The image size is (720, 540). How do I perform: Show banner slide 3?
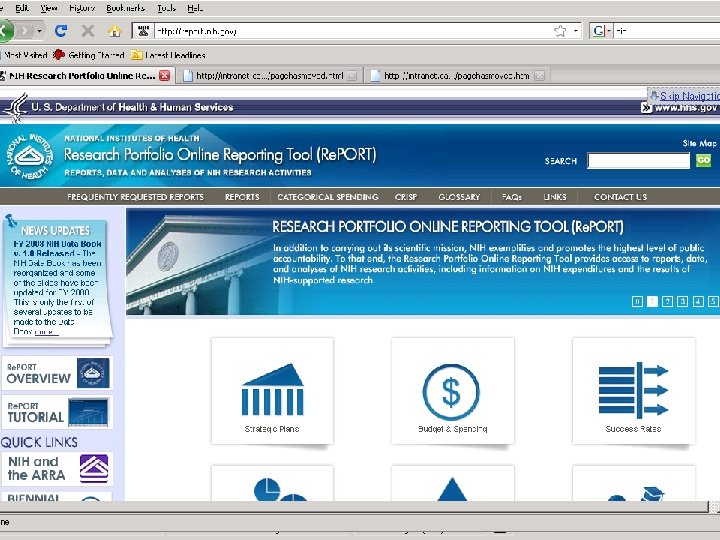pos(683,301)
